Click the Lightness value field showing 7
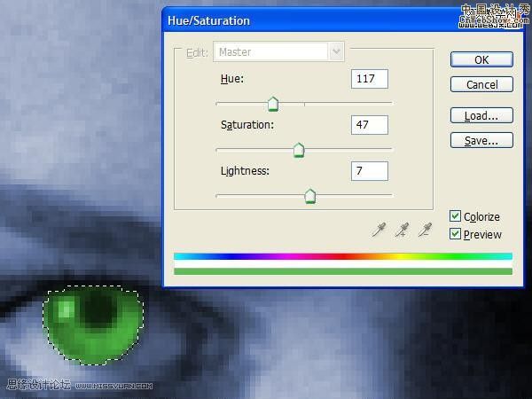This screenshot has height=399, width=532. (x=370, y=171)
